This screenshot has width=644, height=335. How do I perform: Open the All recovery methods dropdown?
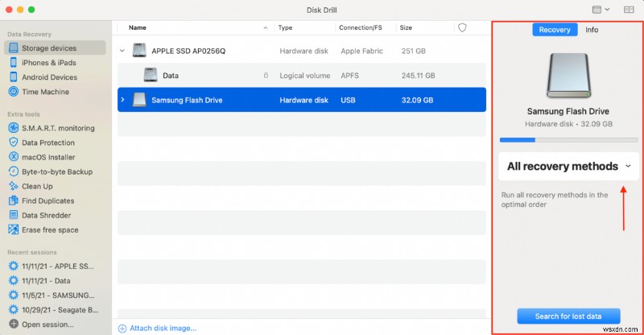point(569,167)
